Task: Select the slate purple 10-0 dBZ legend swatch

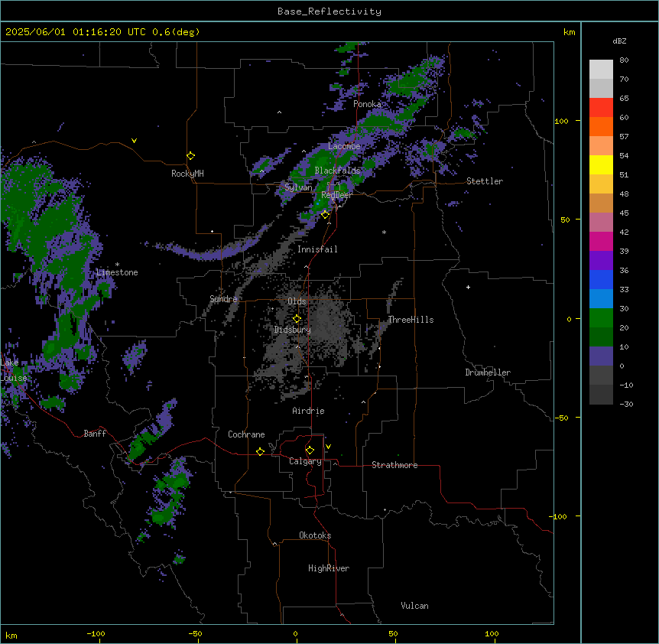Action: tap(601, 356)
